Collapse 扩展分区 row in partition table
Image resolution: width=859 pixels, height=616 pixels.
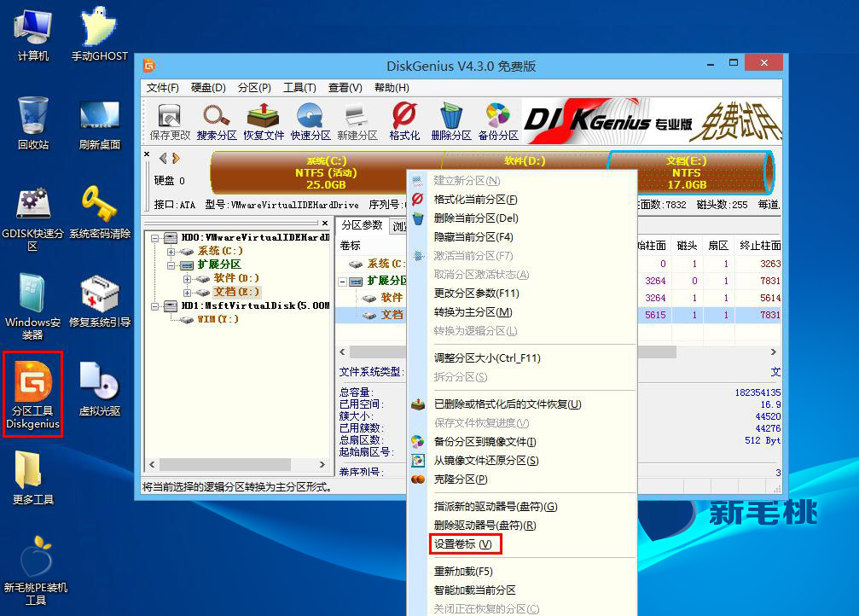342,282
